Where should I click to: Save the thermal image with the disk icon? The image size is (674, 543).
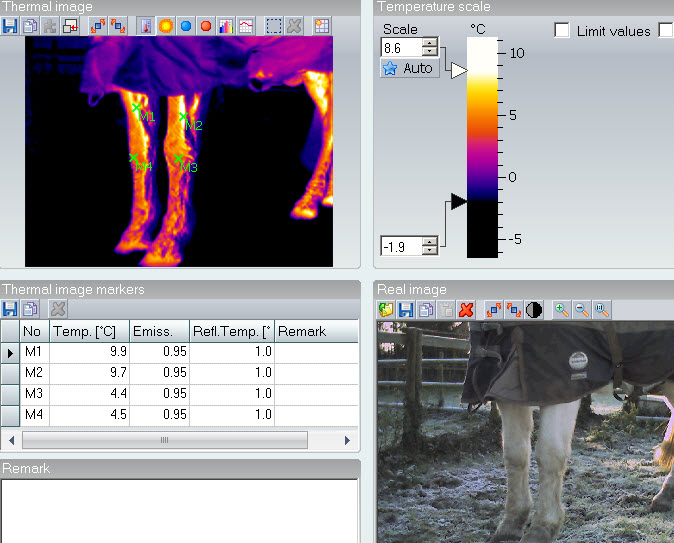pyautogui.click(x=10, y=26)
